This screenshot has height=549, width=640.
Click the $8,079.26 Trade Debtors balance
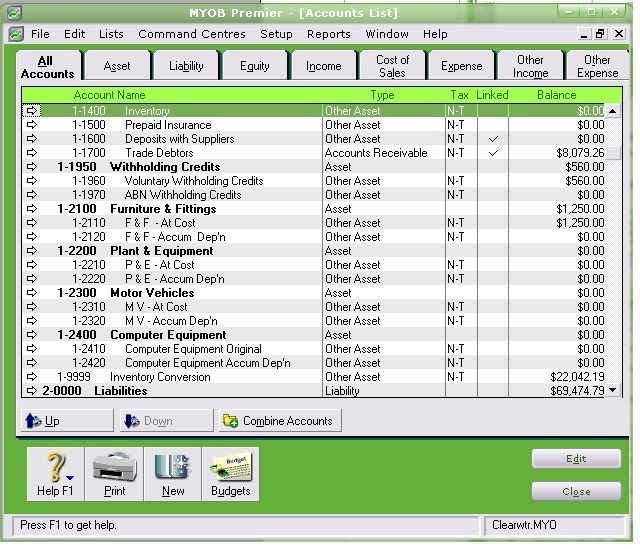point(580,153)
